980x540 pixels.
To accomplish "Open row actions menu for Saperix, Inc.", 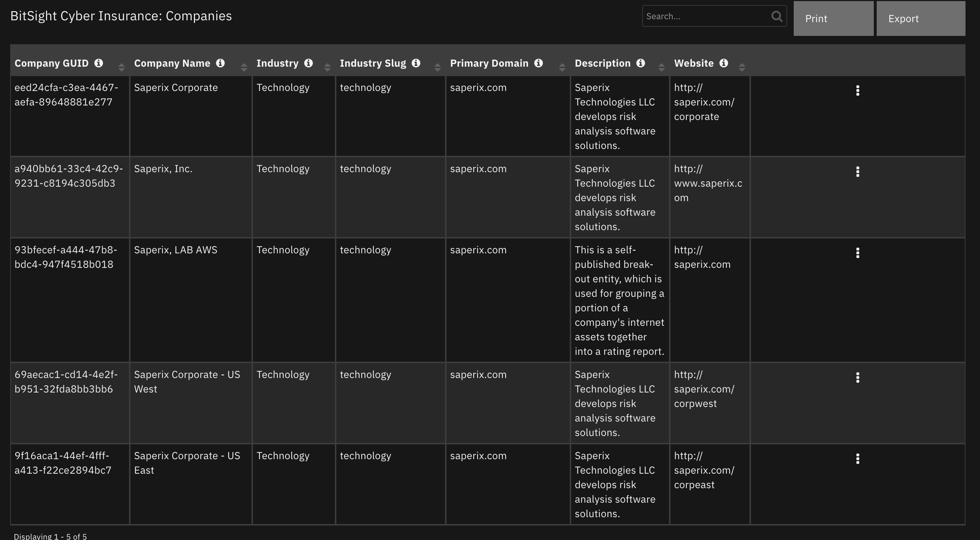I will click(857, 172).
